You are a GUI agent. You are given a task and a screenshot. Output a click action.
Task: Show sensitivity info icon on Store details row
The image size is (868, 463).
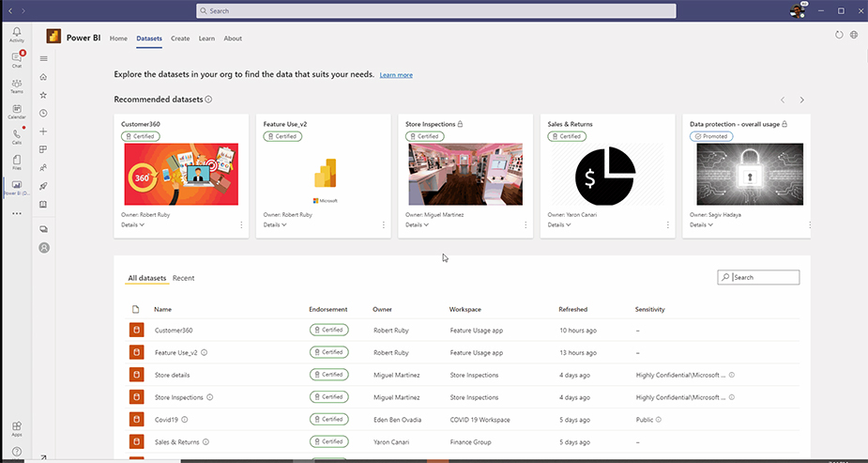(732, 375)
